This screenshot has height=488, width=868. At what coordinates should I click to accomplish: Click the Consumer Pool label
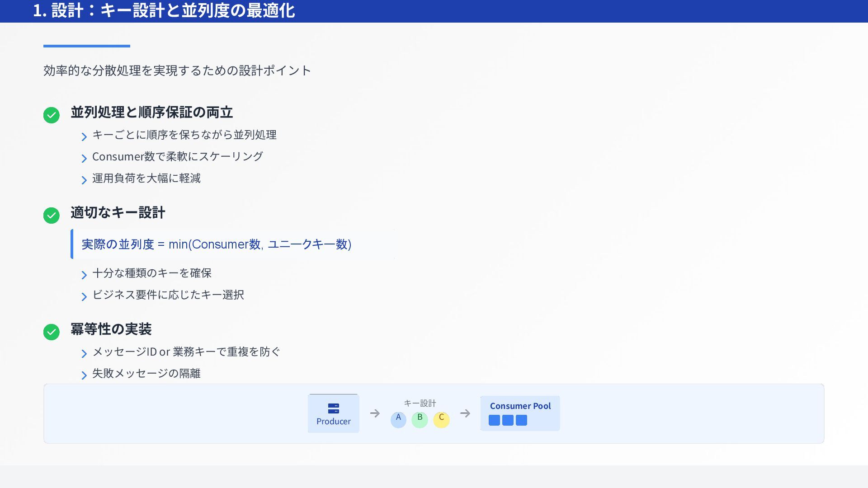tap(520, 406)
